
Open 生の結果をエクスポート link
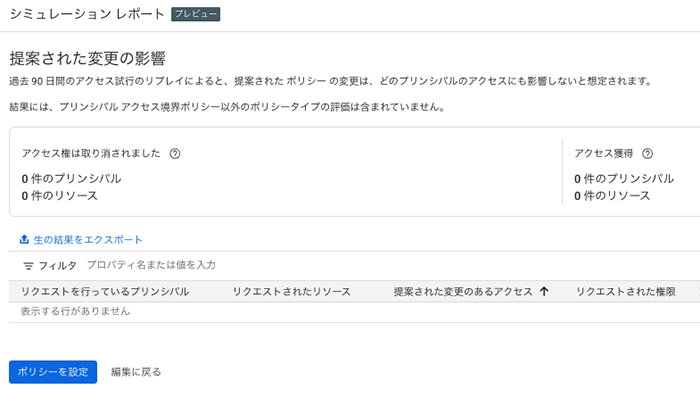click(x=88, y=240)
